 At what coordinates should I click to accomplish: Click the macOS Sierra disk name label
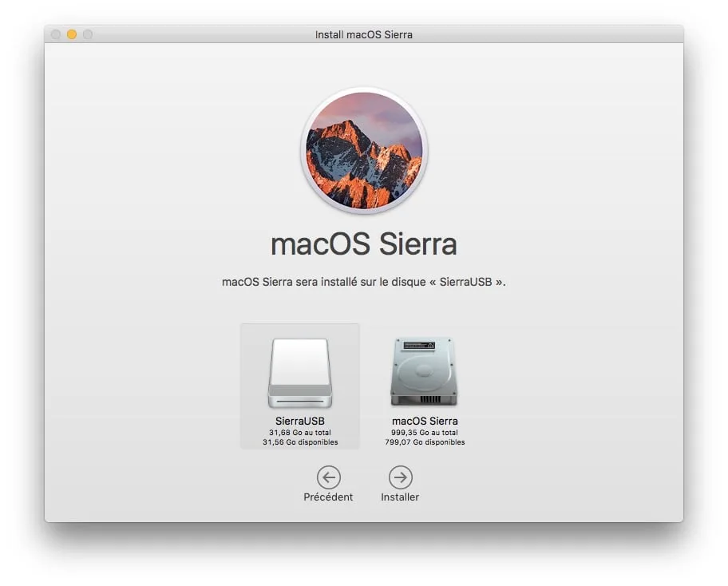click(x=425, y=422)
